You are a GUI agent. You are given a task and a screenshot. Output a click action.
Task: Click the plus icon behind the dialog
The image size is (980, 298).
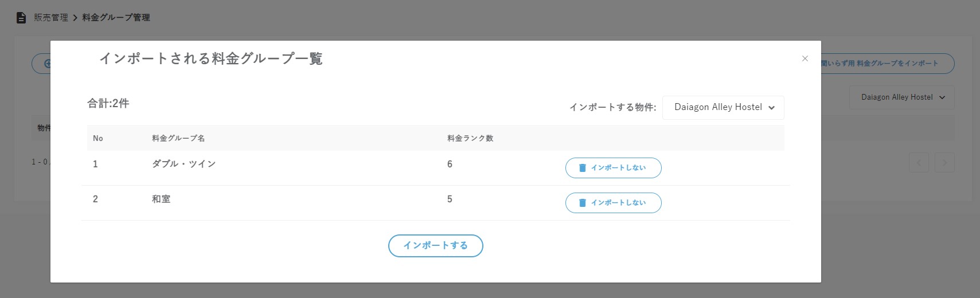point(46,64)
